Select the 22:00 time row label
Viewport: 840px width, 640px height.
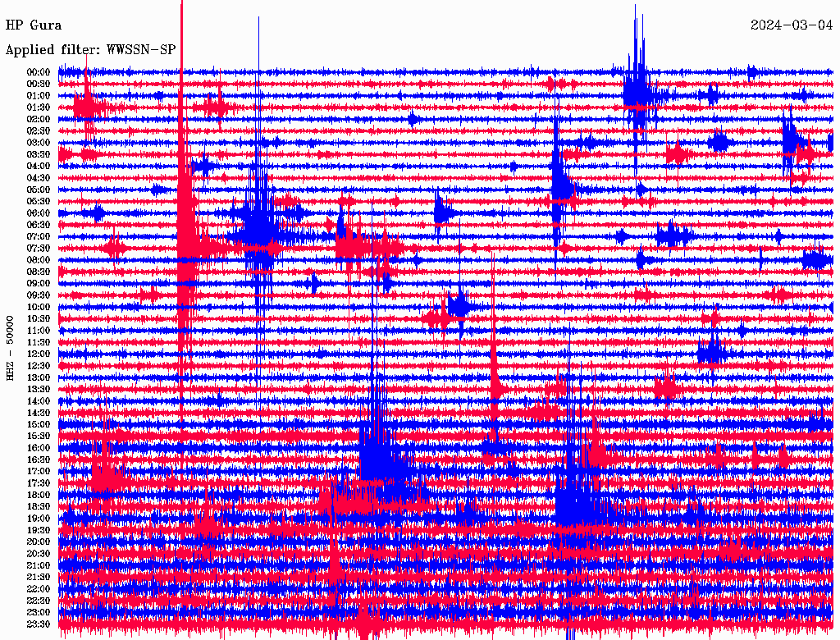(38, 589)
